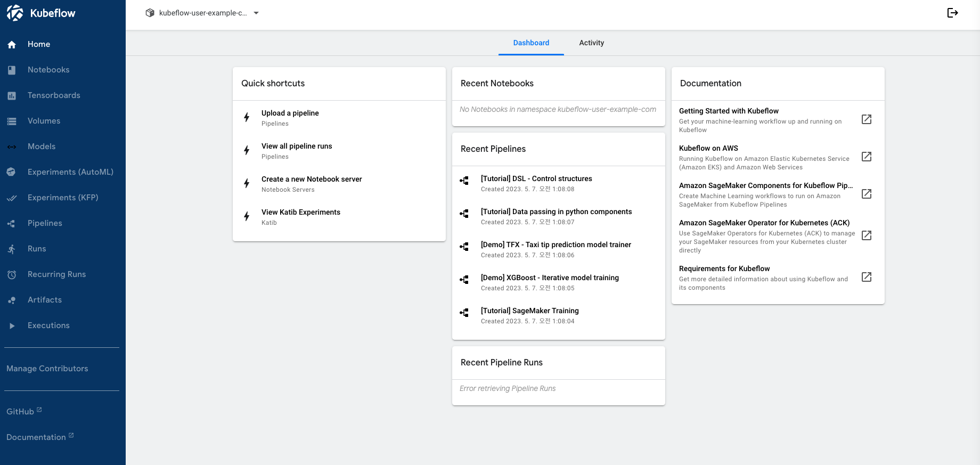Click the Runs running-person icon
Viewport: 980px width, 465px height.
12,249
